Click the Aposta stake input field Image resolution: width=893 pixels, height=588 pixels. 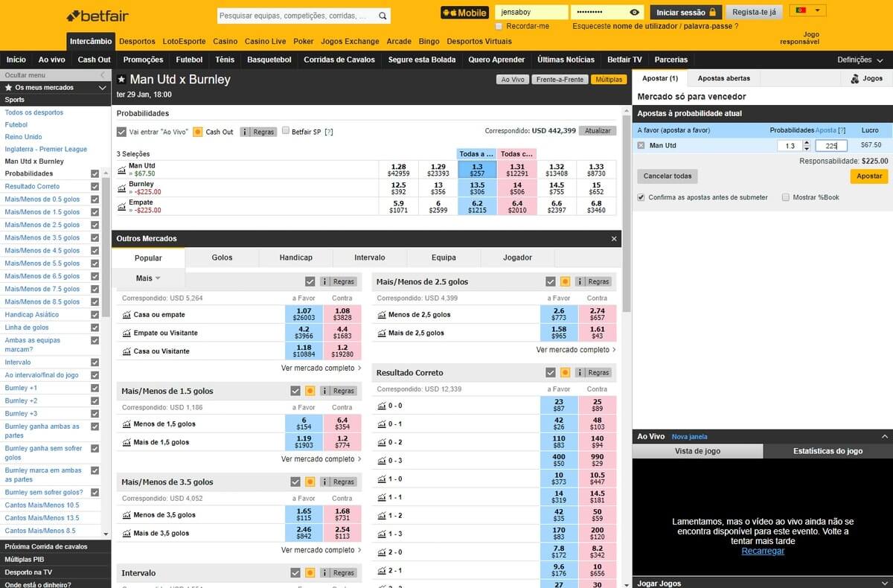[x=831, y=146]
